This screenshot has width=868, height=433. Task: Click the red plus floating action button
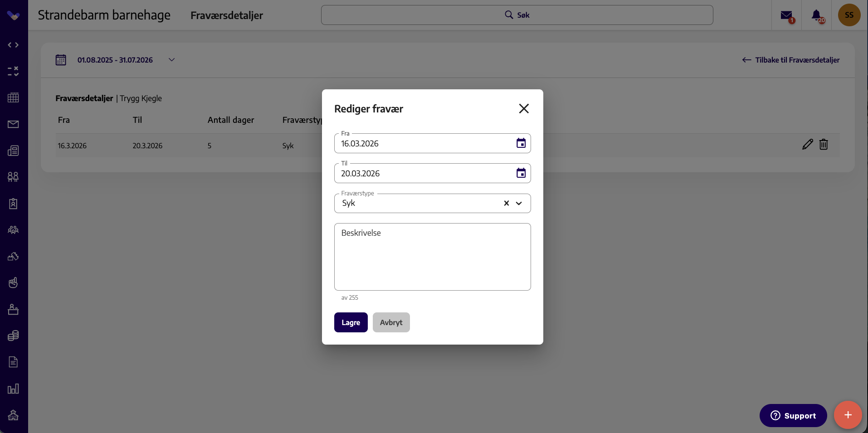pos(848,415)
